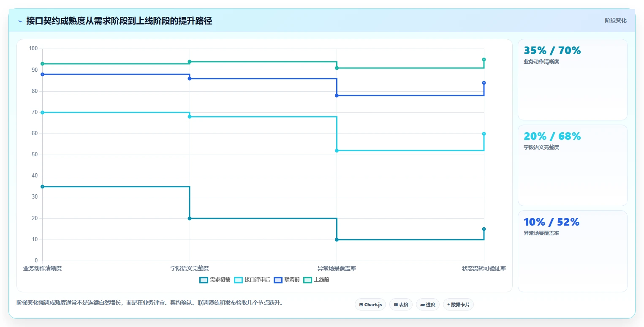644x327 pixels.
Task: Click the 35% / 70% card value
Action: coord(552,51)
